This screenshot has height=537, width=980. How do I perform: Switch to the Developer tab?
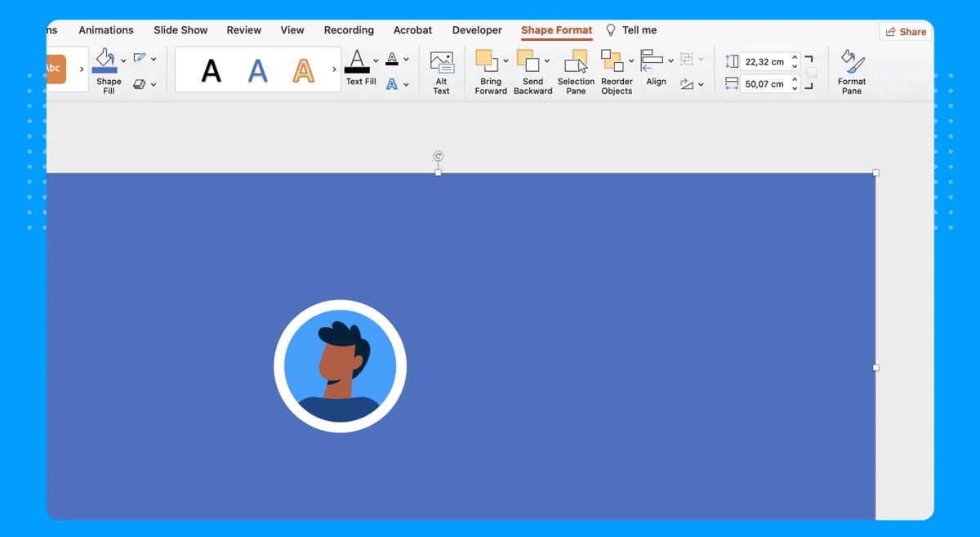(477, 30)
